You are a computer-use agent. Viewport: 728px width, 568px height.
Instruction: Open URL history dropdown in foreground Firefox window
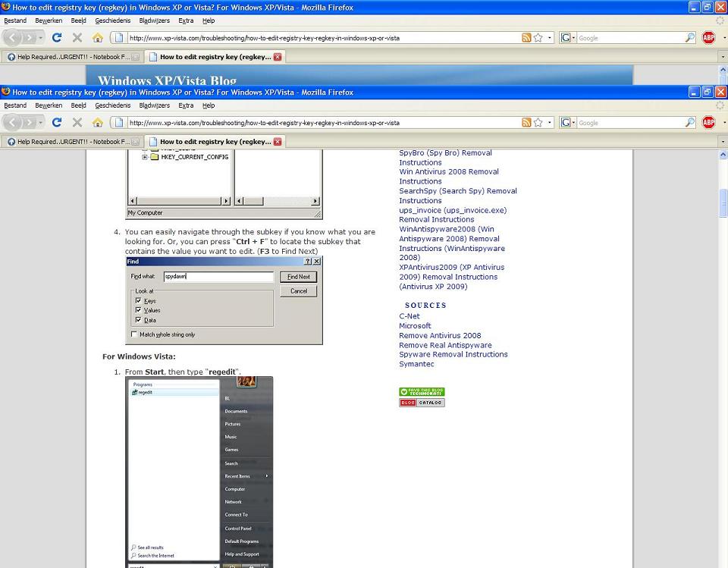550,123
